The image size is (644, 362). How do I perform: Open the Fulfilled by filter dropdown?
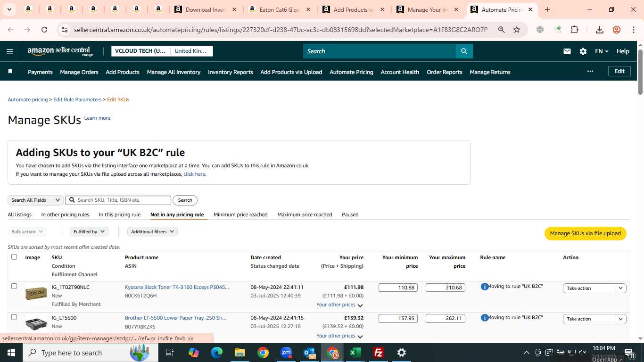89,232
